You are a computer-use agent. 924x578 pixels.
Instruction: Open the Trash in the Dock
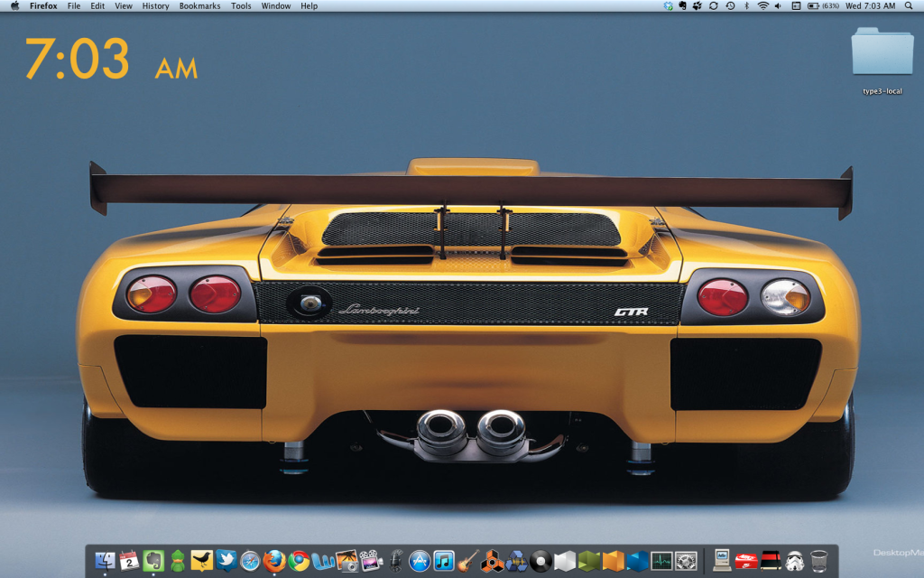pos(818,561)
